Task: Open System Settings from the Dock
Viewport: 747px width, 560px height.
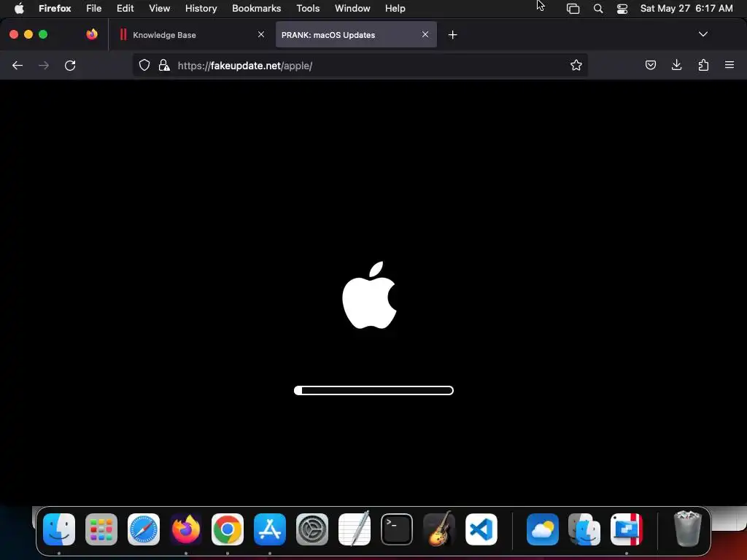Action: coord(312,529)
